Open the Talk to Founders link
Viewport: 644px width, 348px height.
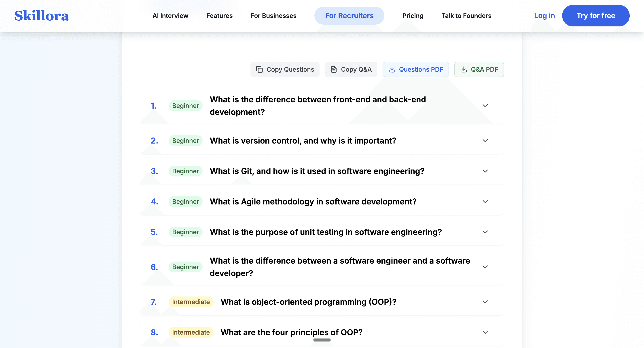[x=466, y=15]
